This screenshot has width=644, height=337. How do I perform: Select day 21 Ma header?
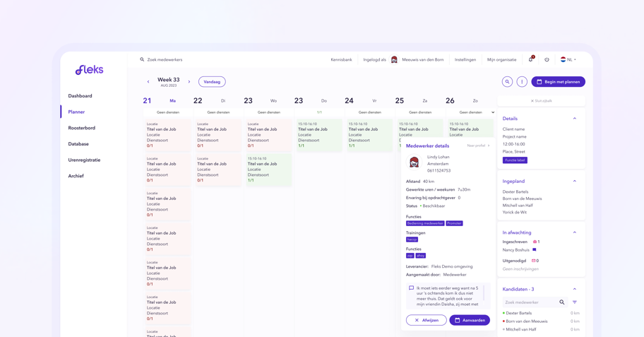tap(160, 101)
